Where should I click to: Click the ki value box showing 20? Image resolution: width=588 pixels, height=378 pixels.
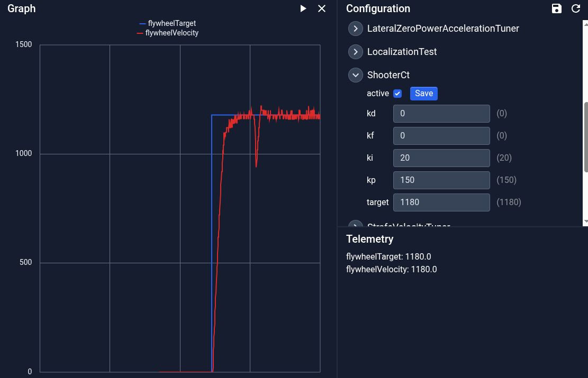click(x=441, y=158)
